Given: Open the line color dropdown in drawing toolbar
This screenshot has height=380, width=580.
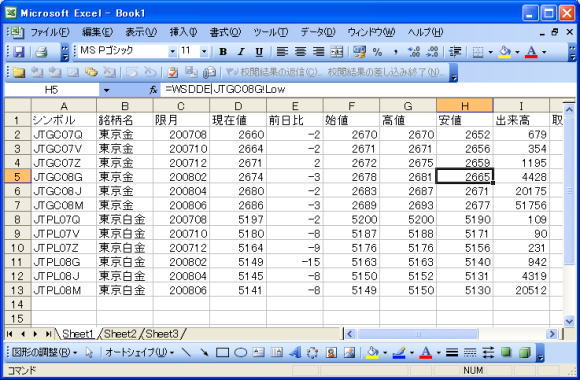Looking at the screenshot, I should coord(412,353).
